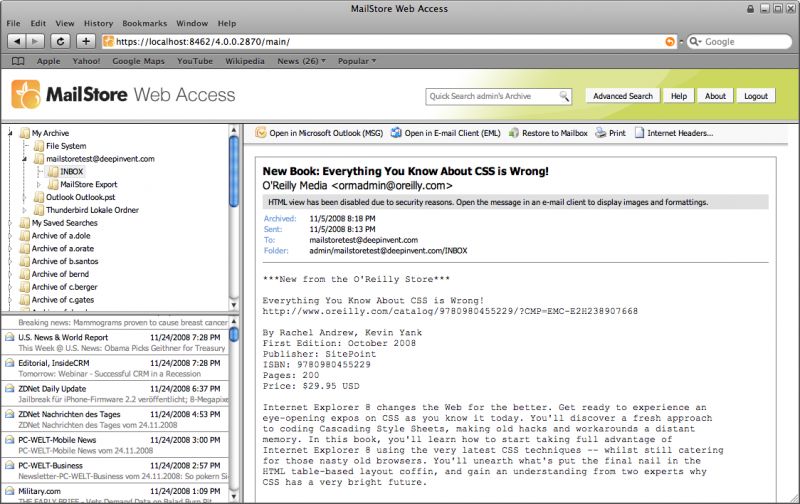The width and height of the screenshot is (800, 504).
Task: Expand the MailStore Export folder
Action: click(x=39, y=184)
